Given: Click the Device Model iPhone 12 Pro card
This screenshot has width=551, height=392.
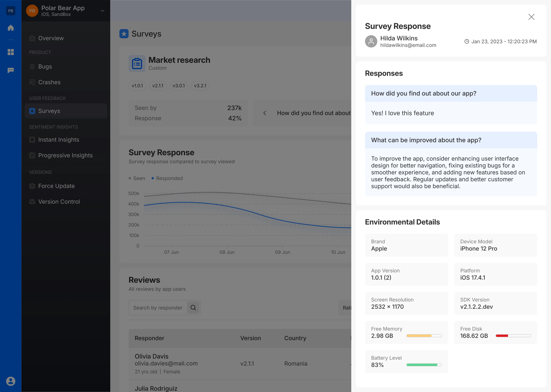Looking at the screenshot, I should (x=496, y=245).
